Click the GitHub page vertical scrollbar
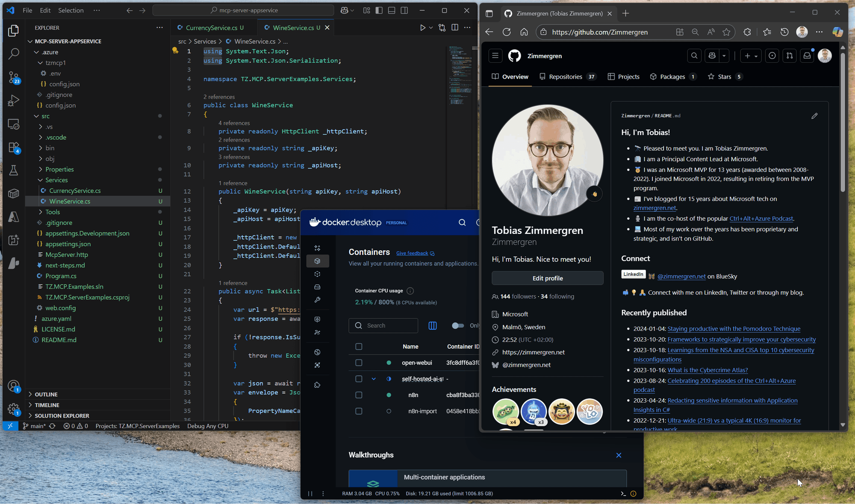The image size is (855, 504). [x=843, y=122]
